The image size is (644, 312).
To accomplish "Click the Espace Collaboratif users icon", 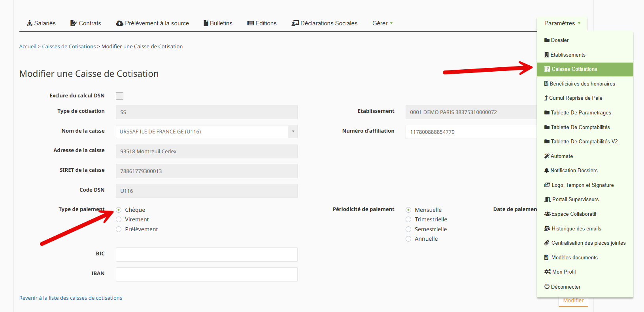I will [548, 214].
